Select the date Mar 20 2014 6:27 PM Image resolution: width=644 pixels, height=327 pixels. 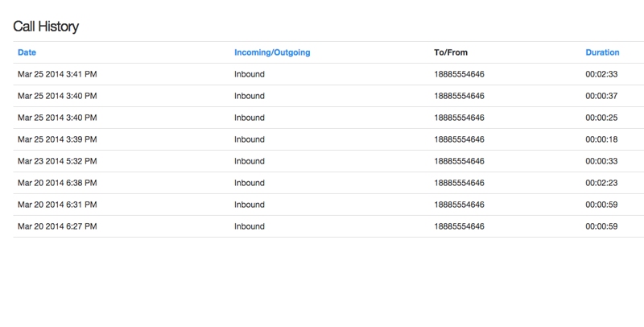57,227
